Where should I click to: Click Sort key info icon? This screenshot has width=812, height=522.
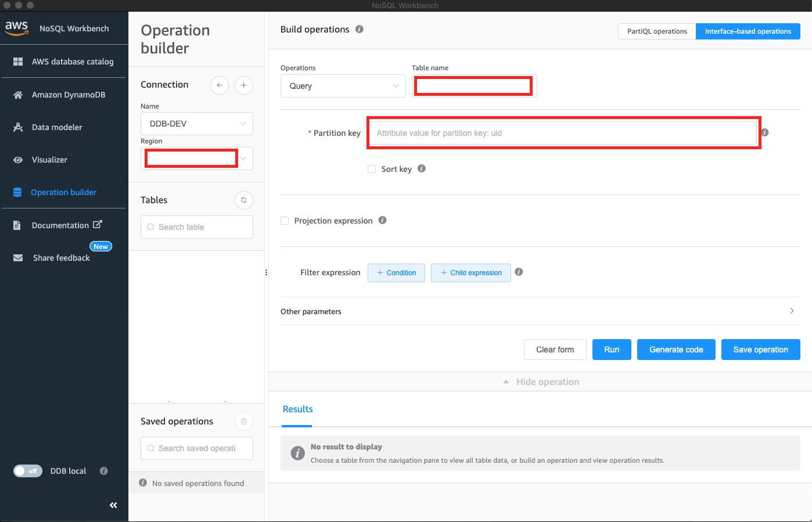coord(422,168)
